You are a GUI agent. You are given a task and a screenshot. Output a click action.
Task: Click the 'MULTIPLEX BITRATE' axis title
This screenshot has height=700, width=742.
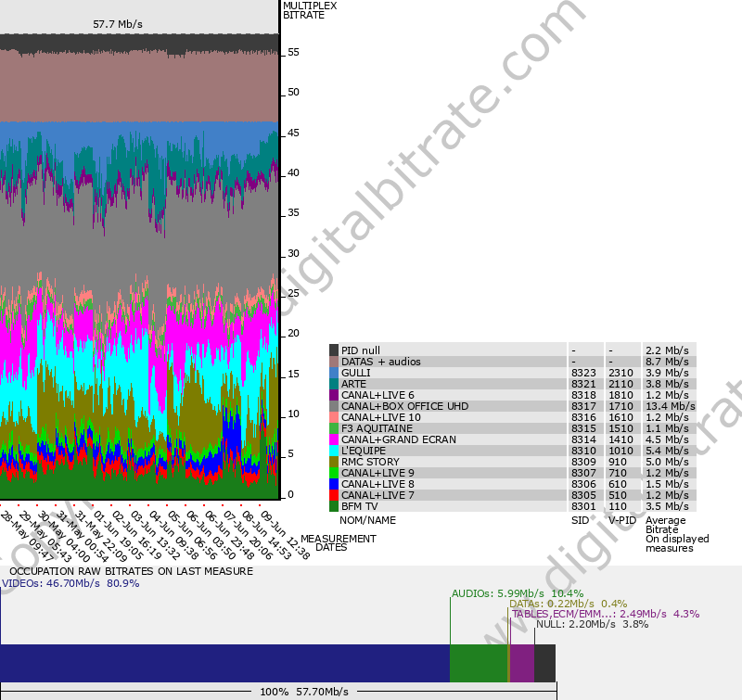click(x=310, y=10)
